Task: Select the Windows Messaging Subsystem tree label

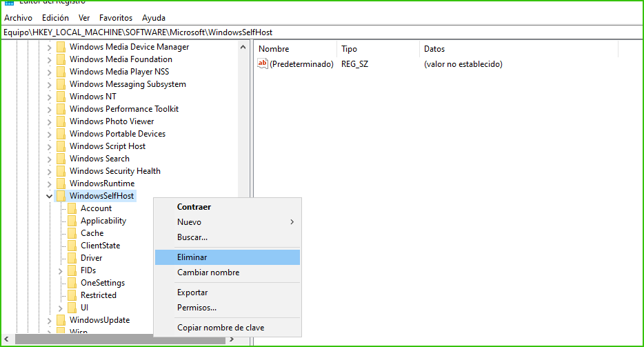Action: pyautogui.click(x=128, y=84)
